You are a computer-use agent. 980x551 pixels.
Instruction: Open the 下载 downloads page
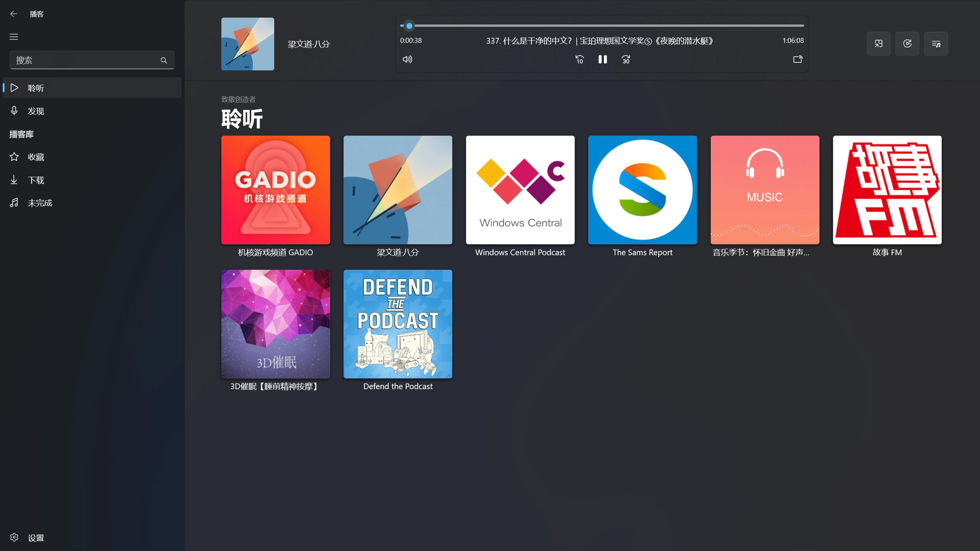(x=92, y=180)
